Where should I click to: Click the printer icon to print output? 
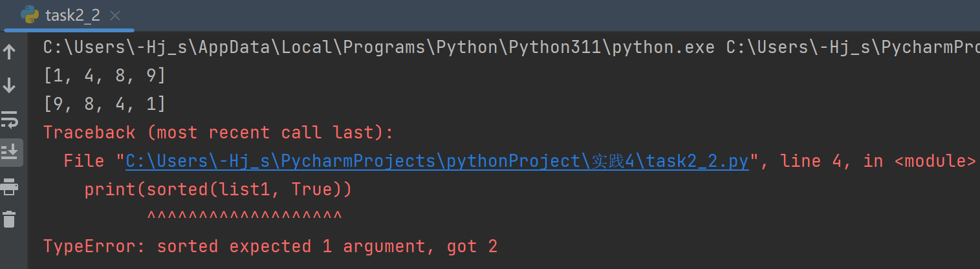click(10, 187)
